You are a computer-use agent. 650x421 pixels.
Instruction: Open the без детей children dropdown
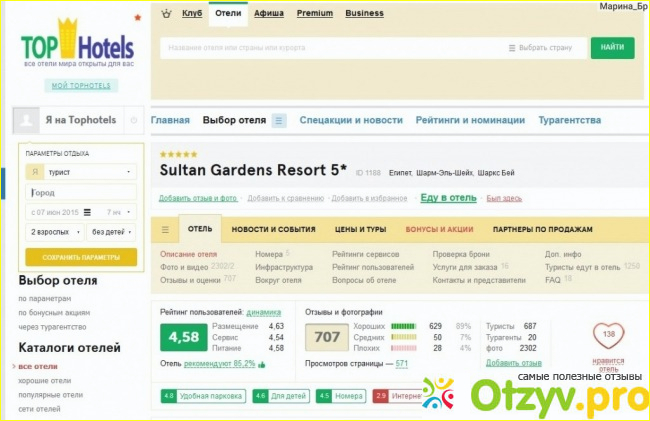point(110,232)
